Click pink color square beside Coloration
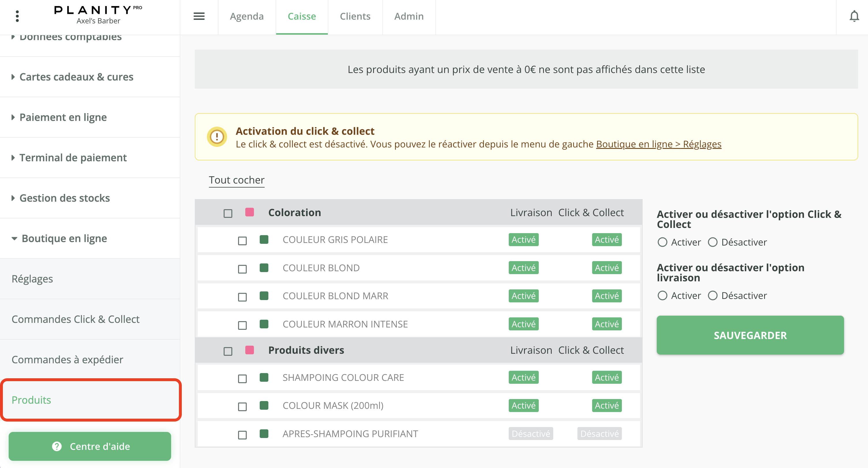This screenshot has width=868, height=468. click(249, 212)
